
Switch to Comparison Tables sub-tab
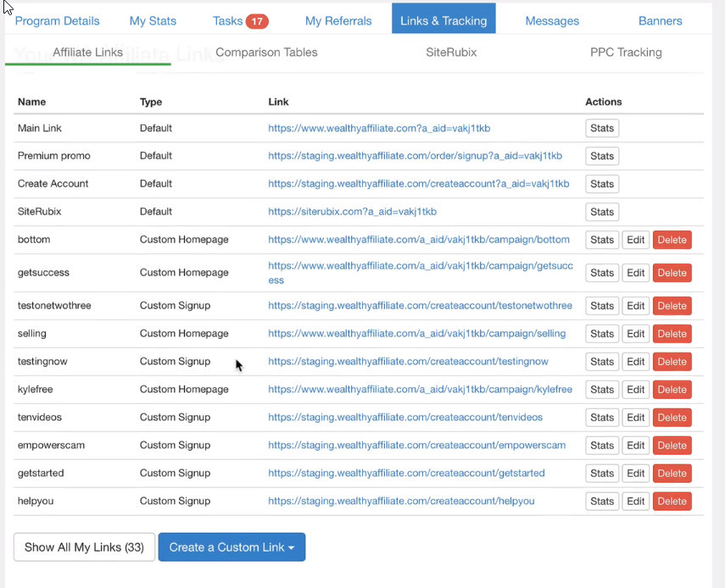point(266,53)
